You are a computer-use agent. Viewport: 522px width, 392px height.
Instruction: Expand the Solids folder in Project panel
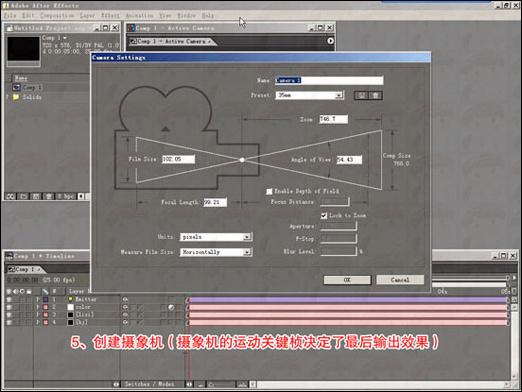pos(7,97)
